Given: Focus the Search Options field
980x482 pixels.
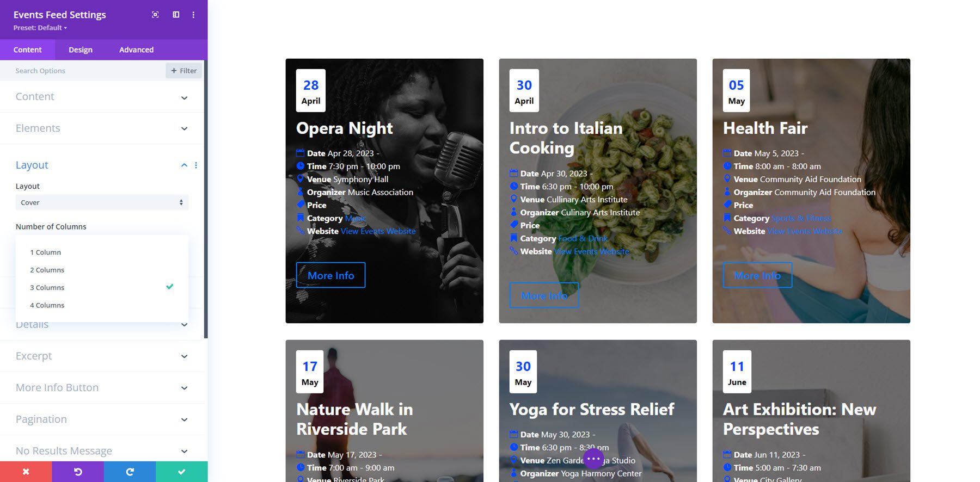Looking at the screenshot, I should pos(87,71).
